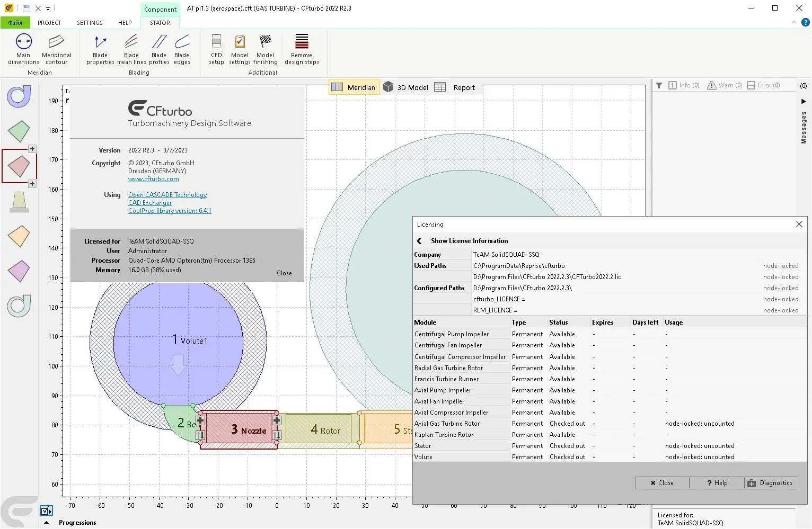The width and height of the screenshot is (812, 529).
Task: Click Close button in Licensing dialog
Action: coord(662,483)
